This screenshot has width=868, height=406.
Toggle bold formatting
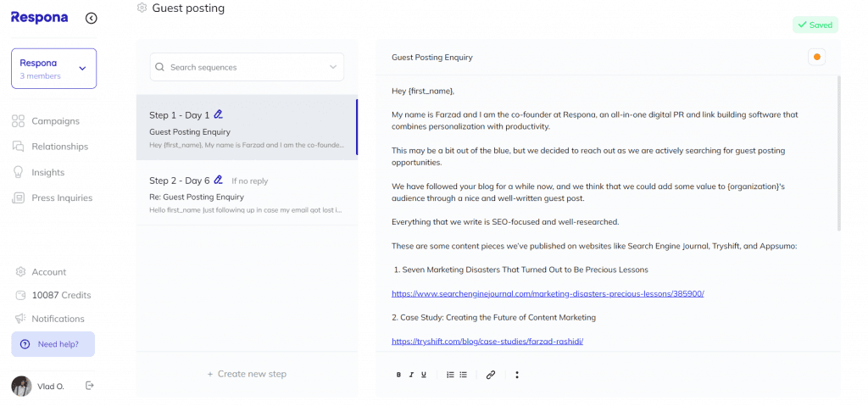pyautogui.click(x=398, y=375)
